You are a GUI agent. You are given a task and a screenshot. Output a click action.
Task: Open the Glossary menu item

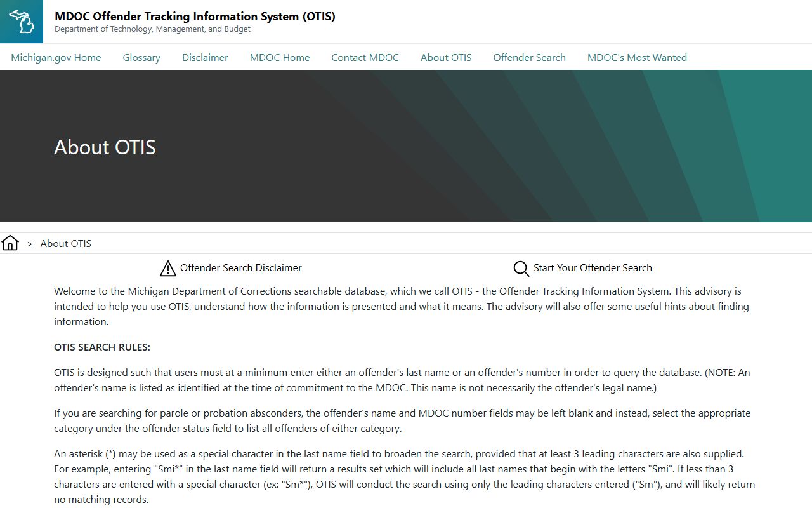click(141, 57)
